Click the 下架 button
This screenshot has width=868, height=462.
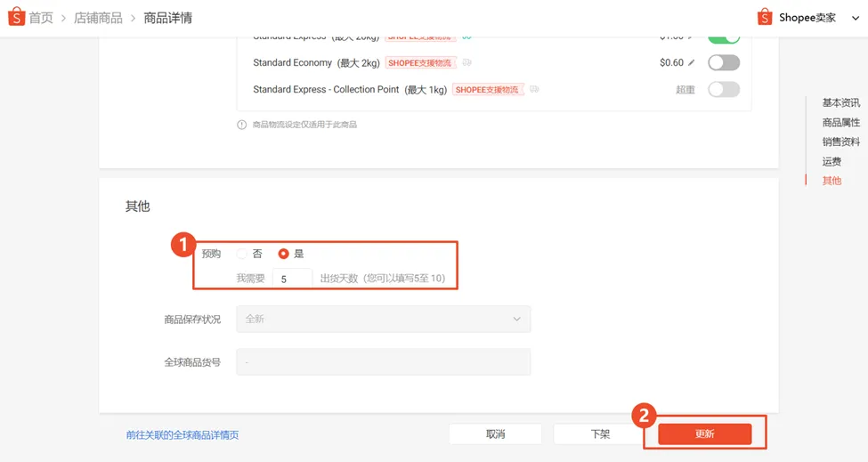click(x=600, y=434)
